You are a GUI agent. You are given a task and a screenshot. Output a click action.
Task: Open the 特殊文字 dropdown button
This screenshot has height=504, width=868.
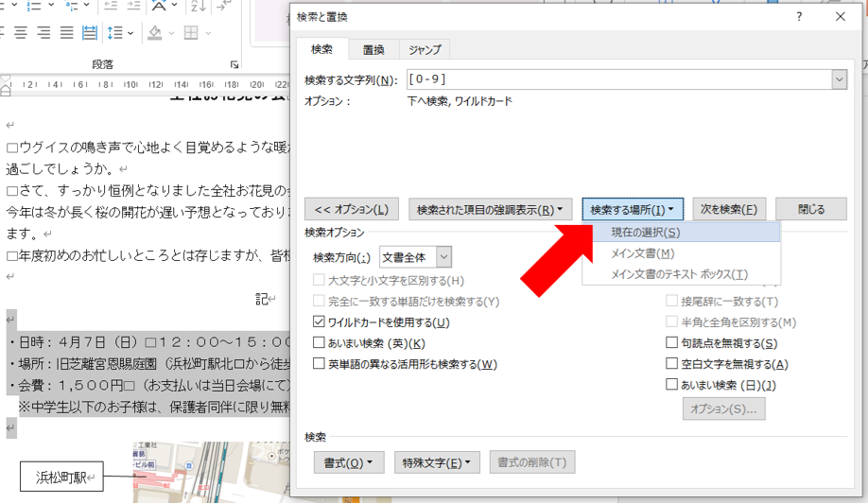437,462
